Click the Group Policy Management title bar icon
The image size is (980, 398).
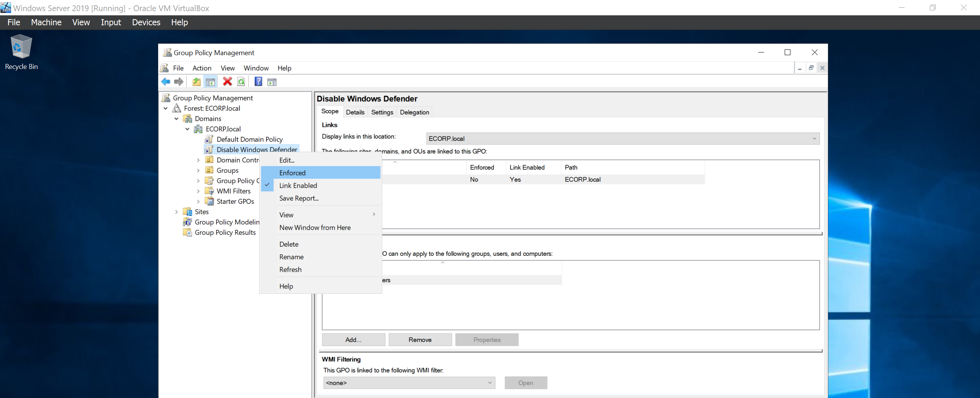point(167,52)
